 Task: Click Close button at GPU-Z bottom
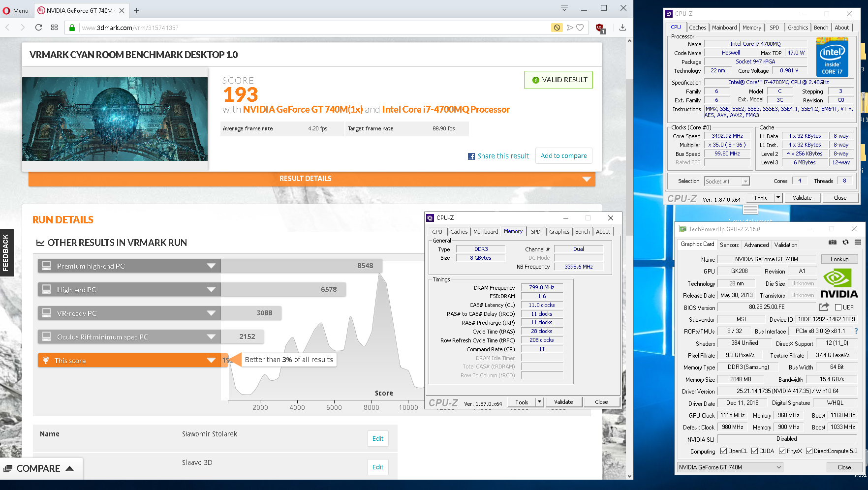click(844, 467)
